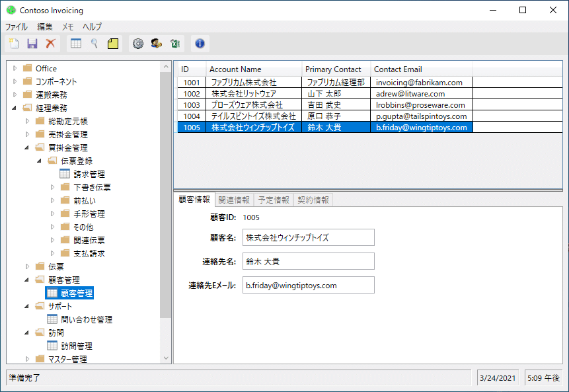Expand the Office tree node

15,68
